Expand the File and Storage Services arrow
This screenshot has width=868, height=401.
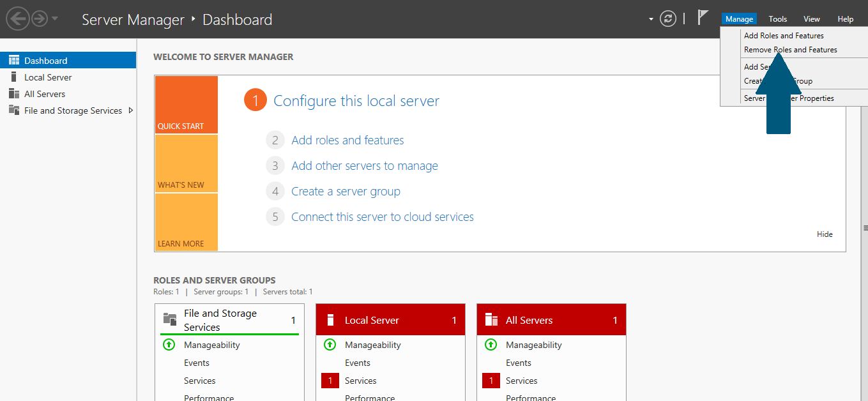pos(131,110)
